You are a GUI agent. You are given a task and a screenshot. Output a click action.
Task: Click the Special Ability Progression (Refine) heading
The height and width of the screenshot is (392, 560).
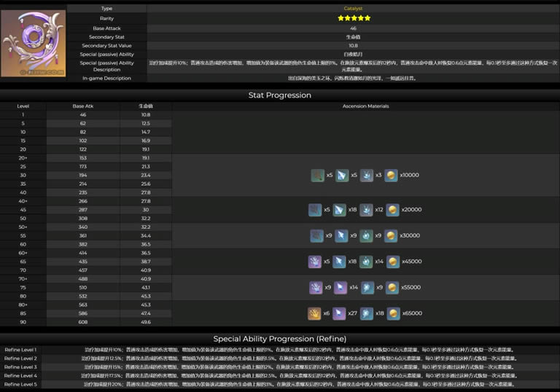(280, 339)
